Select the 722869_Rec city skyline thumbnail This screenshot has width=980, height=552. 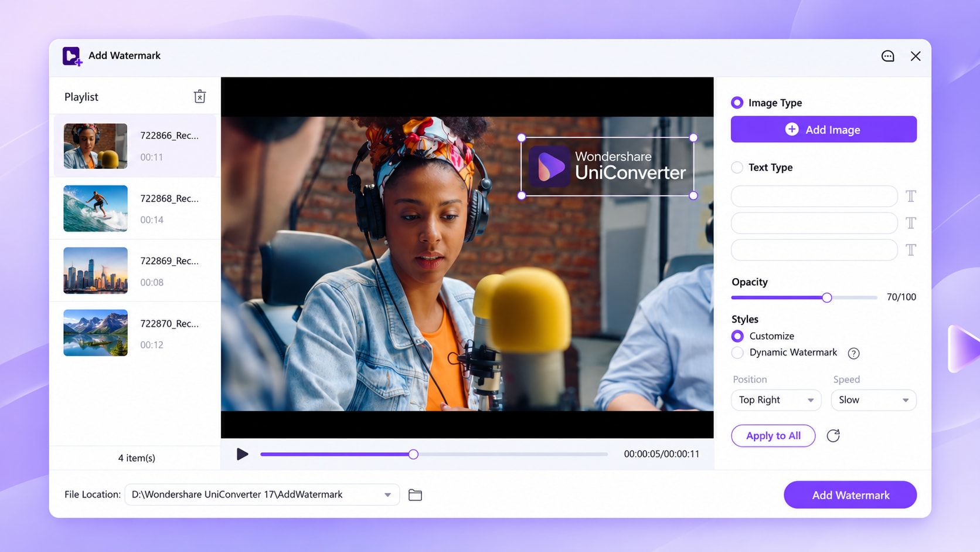point(96,270)
